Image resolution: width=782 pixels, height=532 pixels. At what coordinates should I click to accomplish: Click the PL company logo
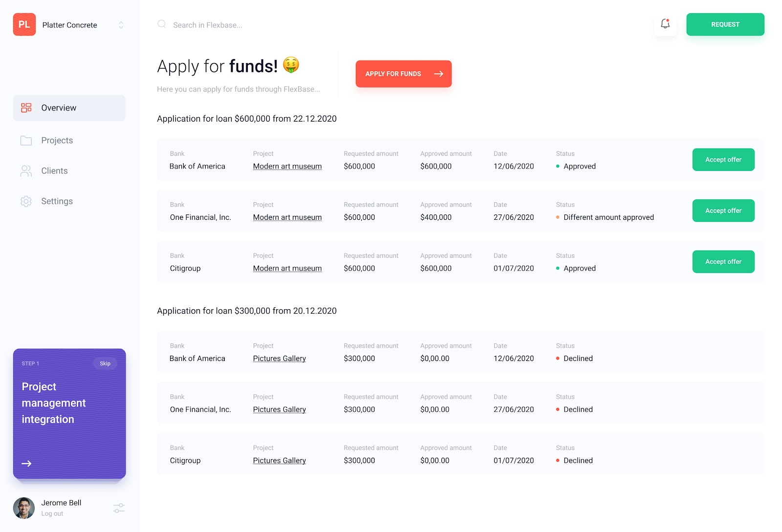tap(24, 24)
